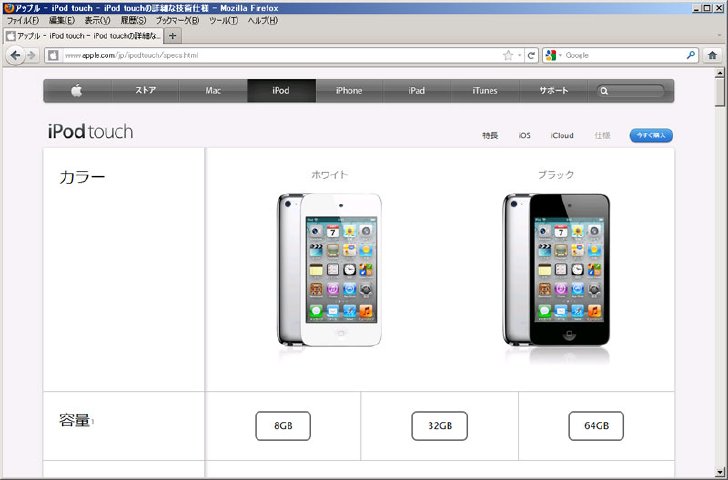
Task: Go to the Mac navigation section
Action: tap(213, 91)
